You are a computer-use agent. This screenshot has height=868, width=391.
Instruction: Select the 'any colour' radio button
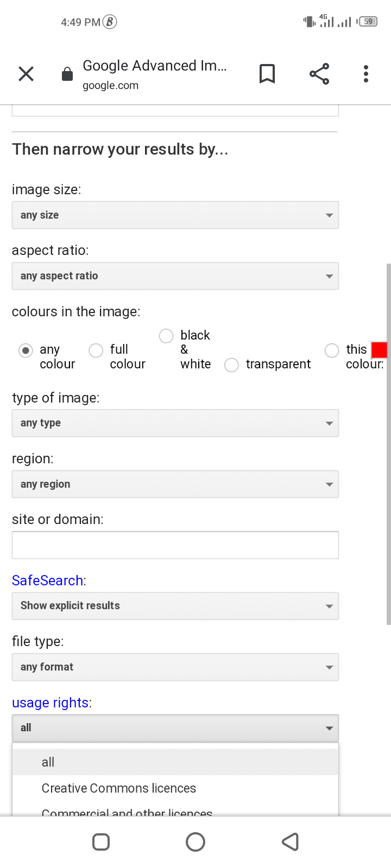pos(26,350)
